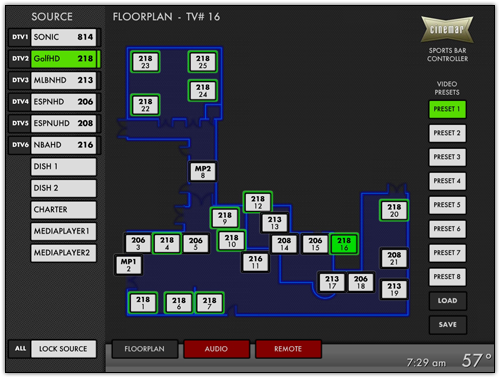This screenshot has width=500, height=378.
Task: Open the Remote tab
Action: [x=288, y=349]
